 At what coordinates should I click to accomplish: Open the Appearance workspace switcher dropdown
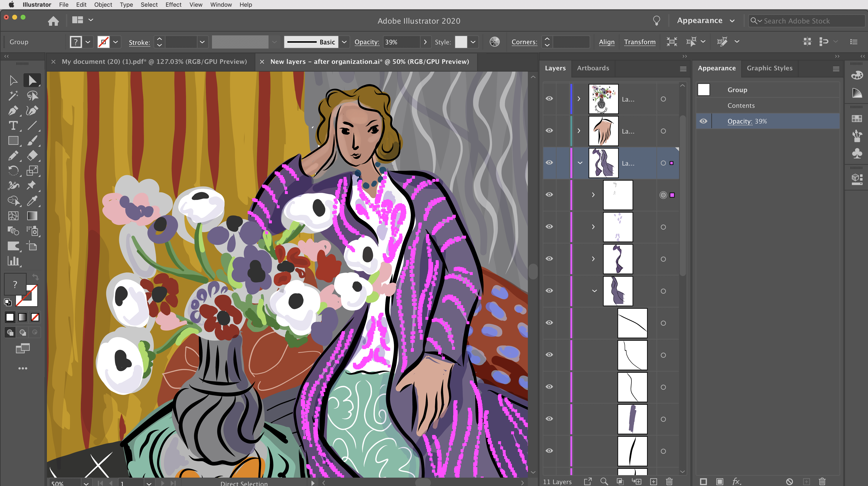tap(706, 21)
